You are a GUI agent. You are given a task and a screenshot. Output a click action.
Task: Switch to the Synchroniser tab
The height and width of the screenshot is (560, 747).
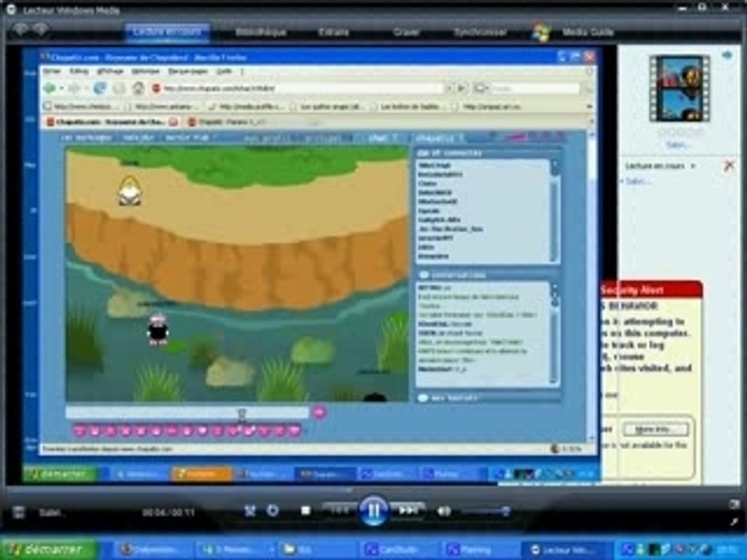[x=480, y=32]
